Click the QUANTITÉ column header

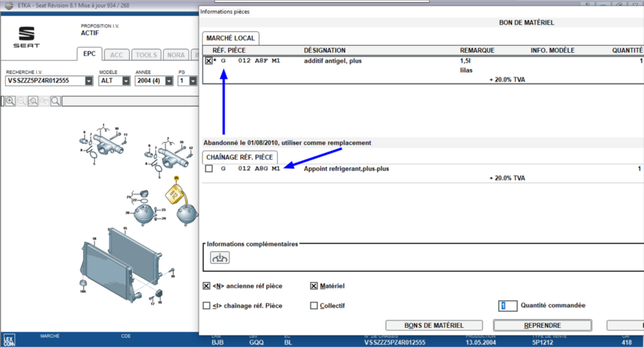pyautogui.click(x=627, y=51)
